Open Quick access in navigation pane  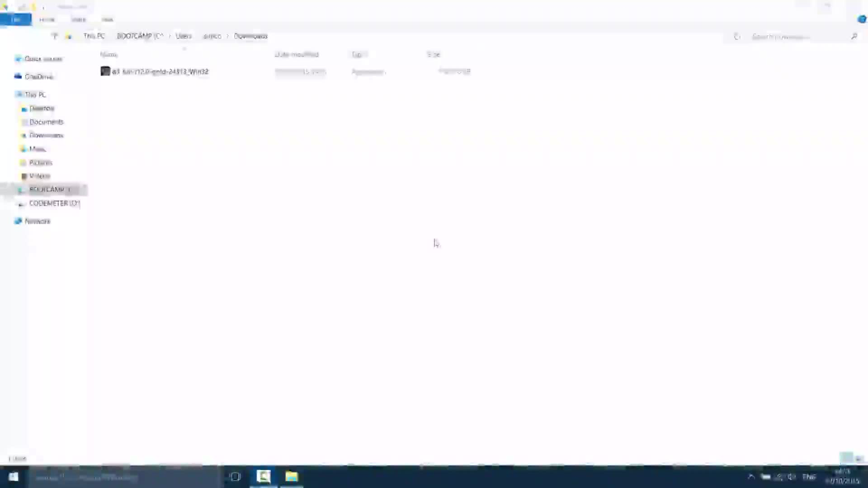click(43, 59)
